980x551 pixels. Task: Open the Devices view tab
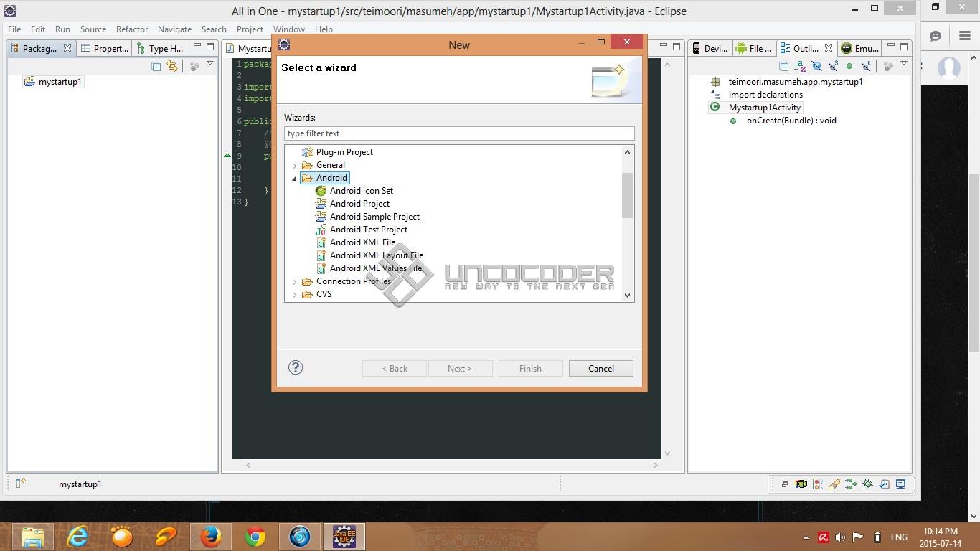pos(710,48)
